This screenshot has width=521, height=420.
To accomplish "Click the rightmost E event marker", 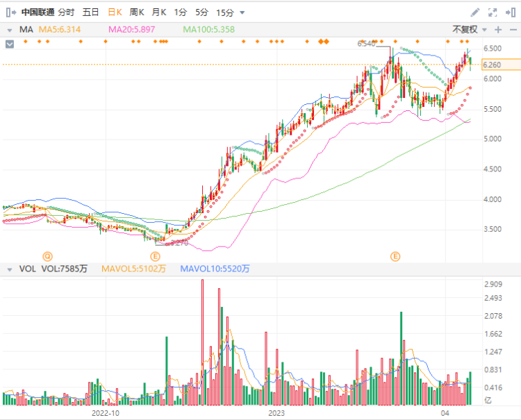I will coord(395,256).
